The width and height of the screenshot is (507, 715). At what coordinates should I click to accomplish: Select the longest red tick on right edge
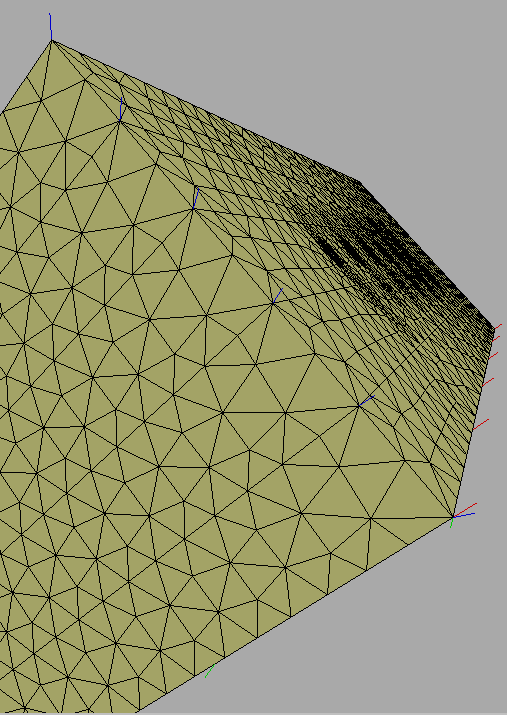point(481,425)
